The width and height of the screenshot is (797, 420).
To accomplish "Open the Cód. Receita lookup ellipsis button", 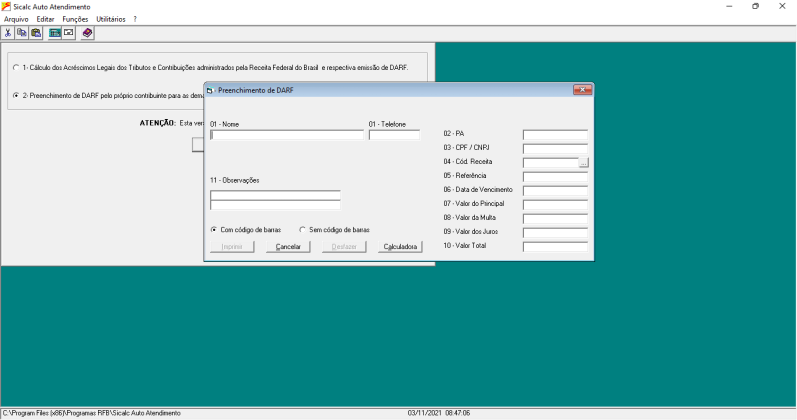I will (583, 163).
